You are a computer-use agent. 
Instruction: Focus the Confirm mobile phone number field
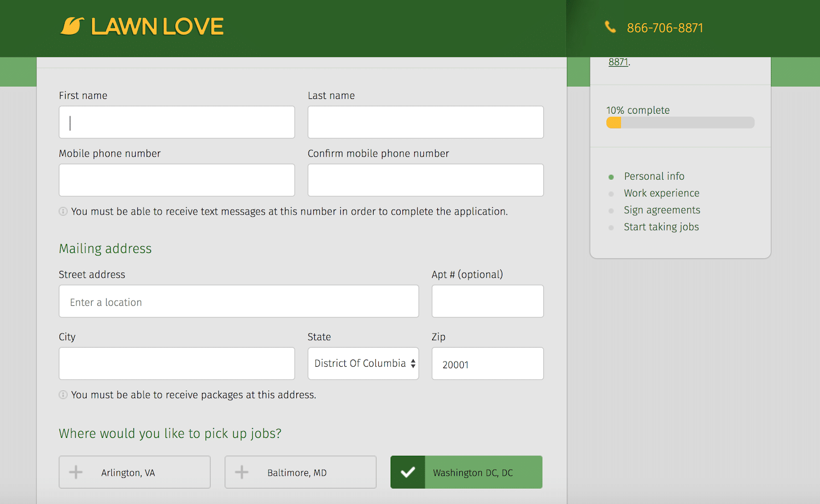click(426, 180)
